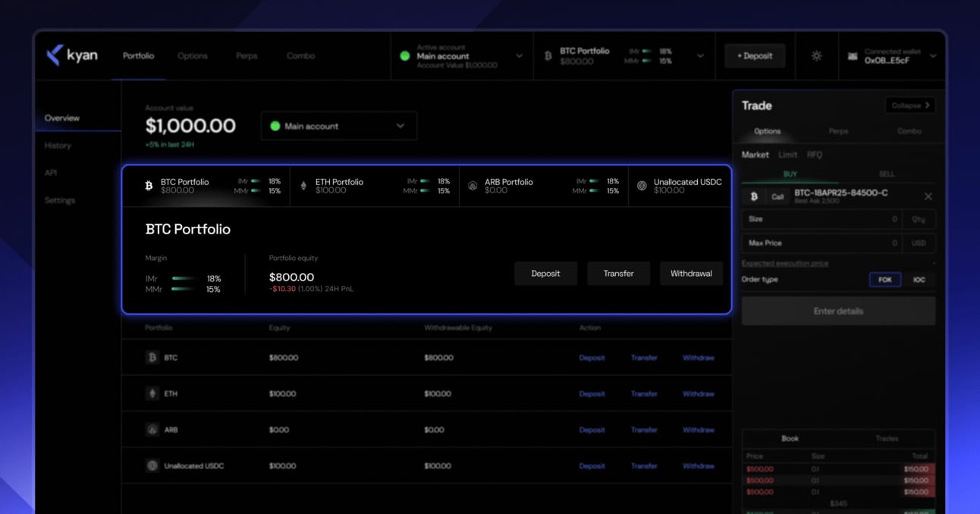The height and width of the screenshot is (514, 980).
Task: Click the Expected execution price link
Action: point(784,263)
